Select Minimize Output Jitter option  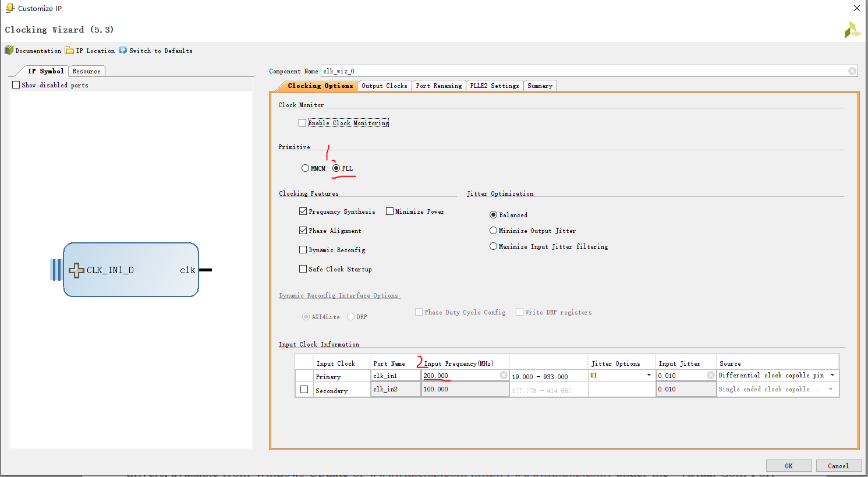(493, 231)
